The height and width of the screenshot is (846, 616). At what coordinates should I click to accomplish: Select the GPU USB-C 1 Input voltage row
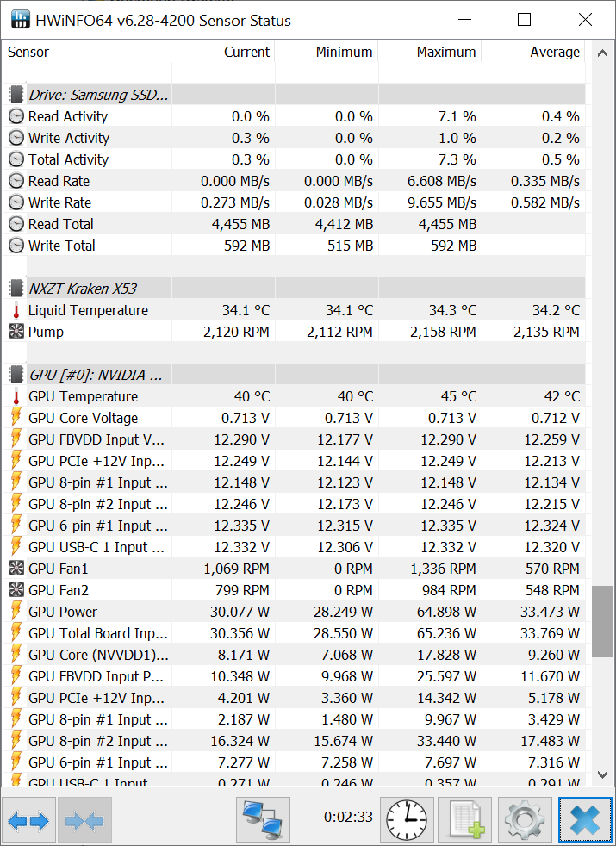tap(294, 547)
